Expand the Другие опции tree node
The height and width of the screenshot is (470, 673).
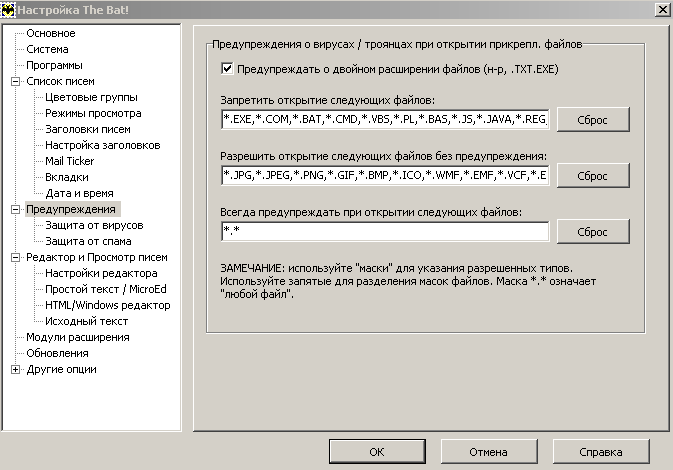point(15,369)
